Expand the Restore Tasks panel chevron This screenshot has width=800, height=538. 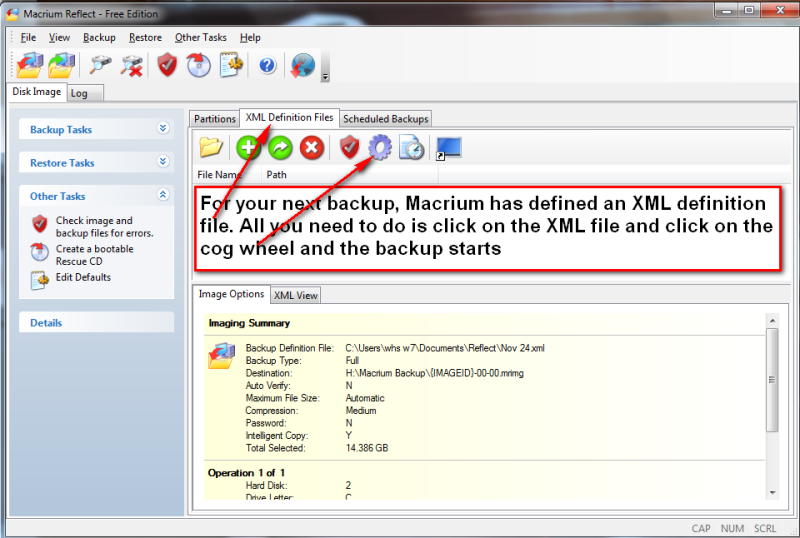click(x=163, y=161)
